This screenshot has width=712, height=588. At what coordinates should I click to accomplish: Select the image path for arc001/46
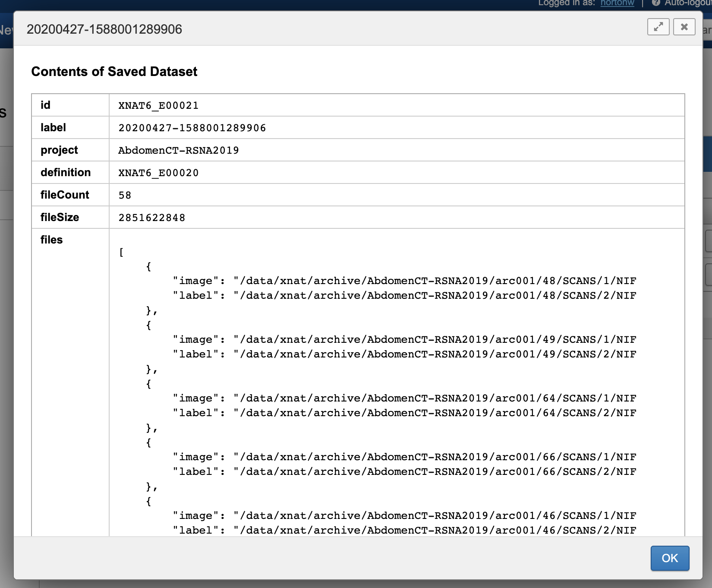[x=435, y=515]
